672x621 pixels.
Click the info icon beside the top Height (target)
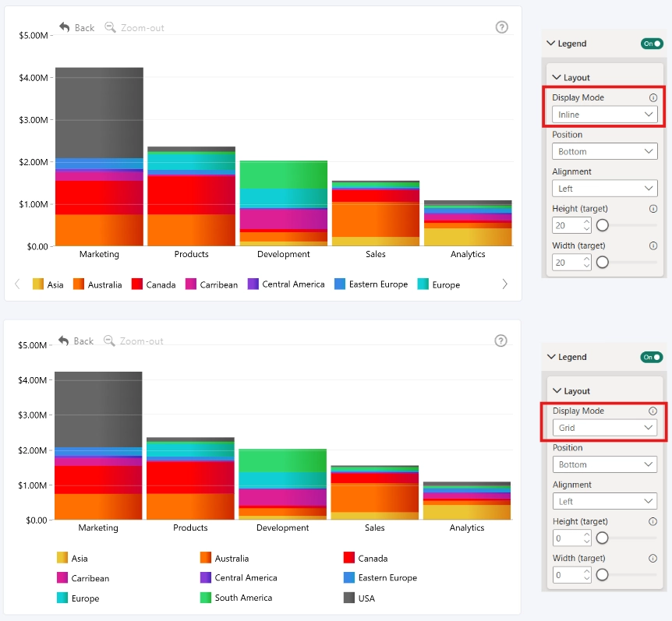653,209
